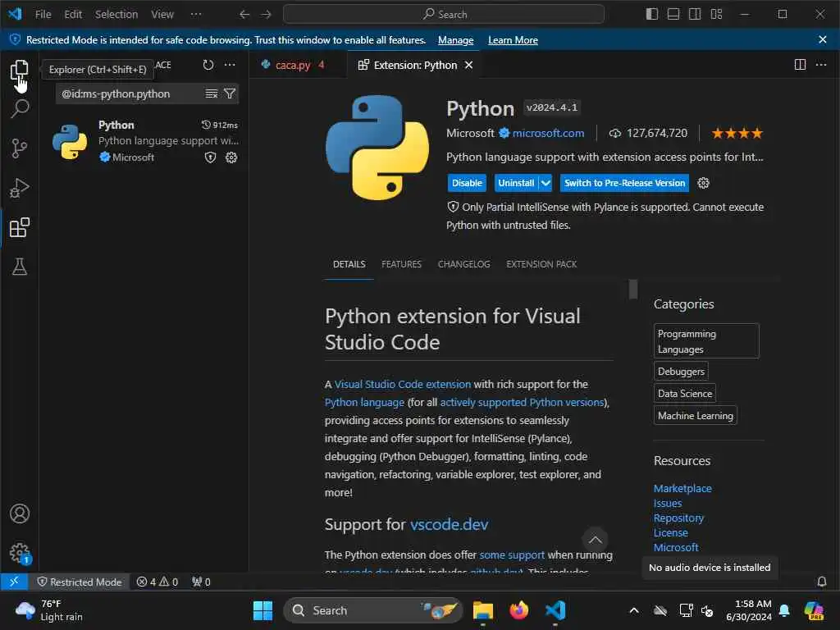Open notifications bell in status bar

(x=821, y=582)
